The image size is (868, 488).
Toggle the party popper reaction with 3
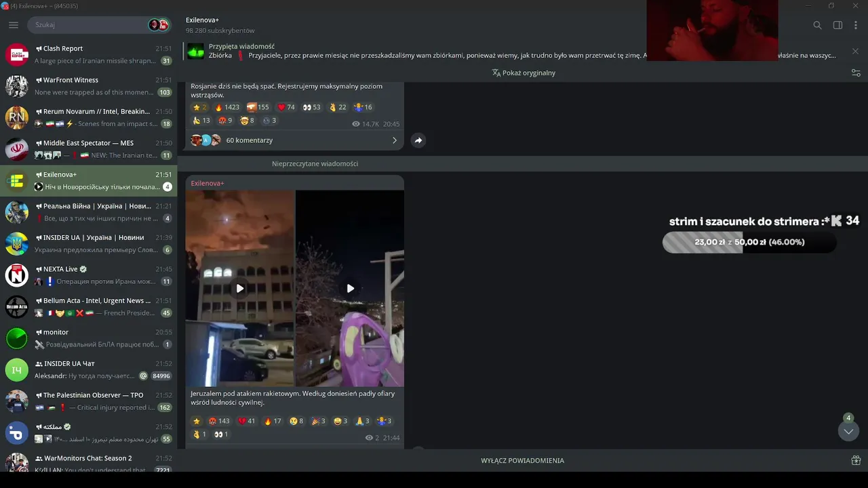pyautogui.click(x=319, y=421)
